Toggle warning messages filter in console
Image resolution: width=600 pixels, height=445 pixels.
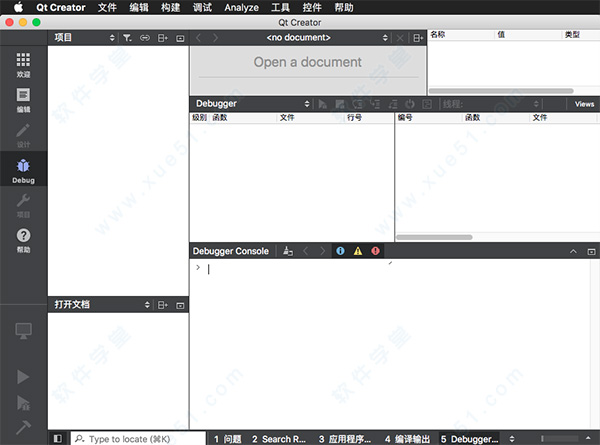[x=358, y=251]
